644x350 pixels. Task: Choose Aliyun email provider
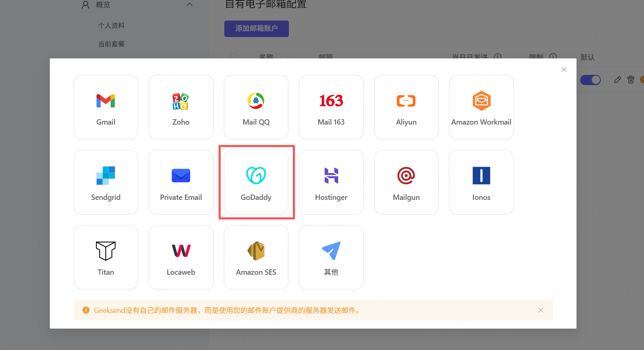tap(406, 107)
